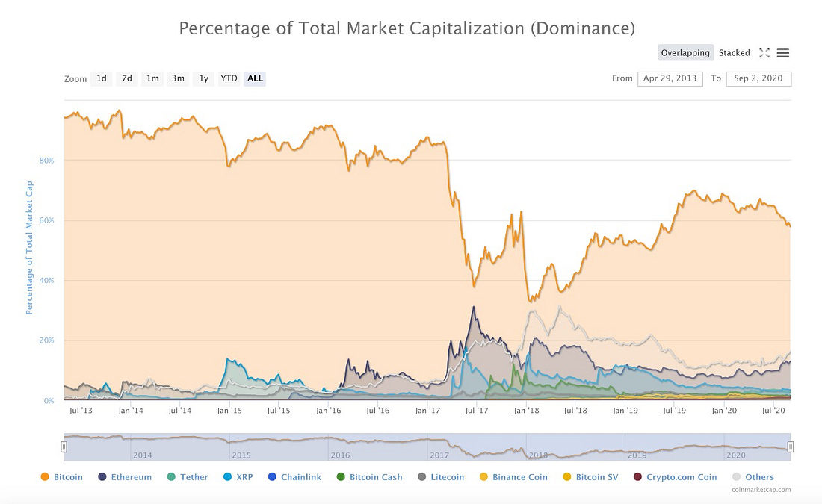
Task: Click the fullscreen expand icon
Action: coord(764,53)
